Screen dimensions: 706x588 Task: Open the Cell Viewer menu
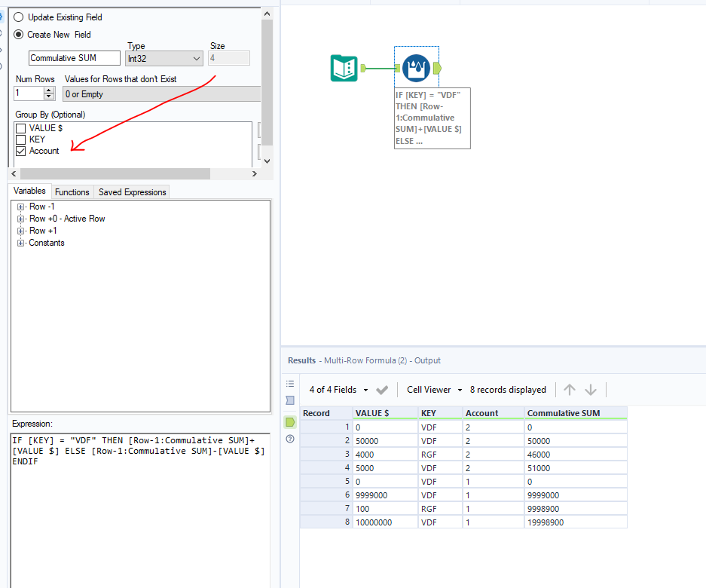pos(434,390)
